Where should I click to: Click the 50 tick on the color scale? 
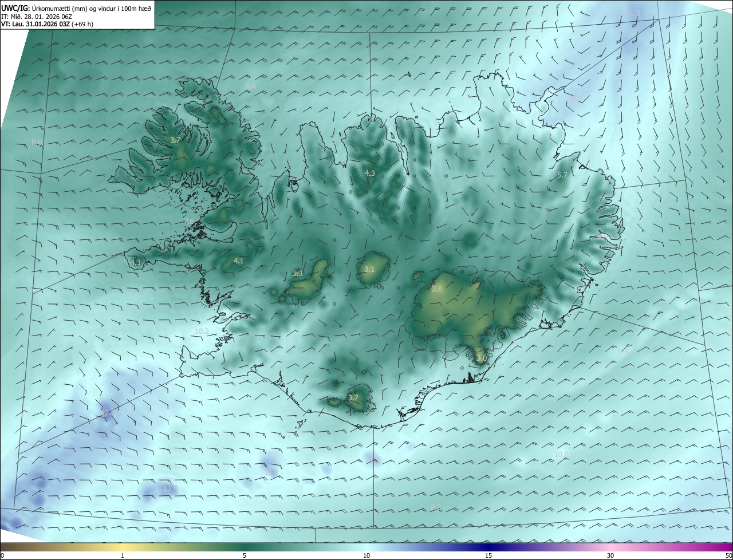tap(728, 555)
